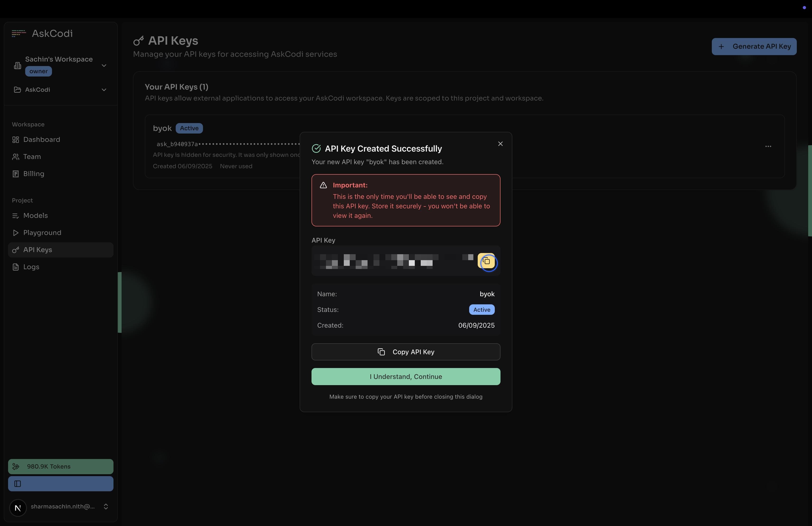Screen dimensions: 812x526
Task: Click the user avatar N
Action: 18,507
